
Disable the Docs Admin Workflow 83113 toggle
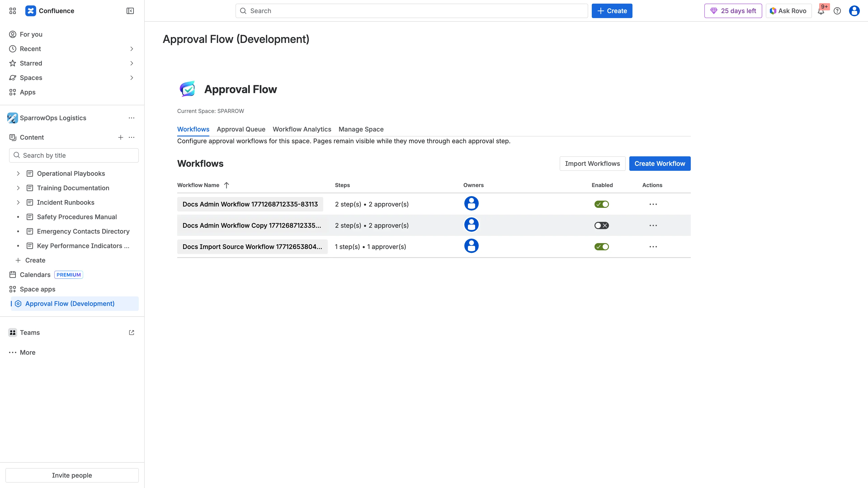[601, 204]
